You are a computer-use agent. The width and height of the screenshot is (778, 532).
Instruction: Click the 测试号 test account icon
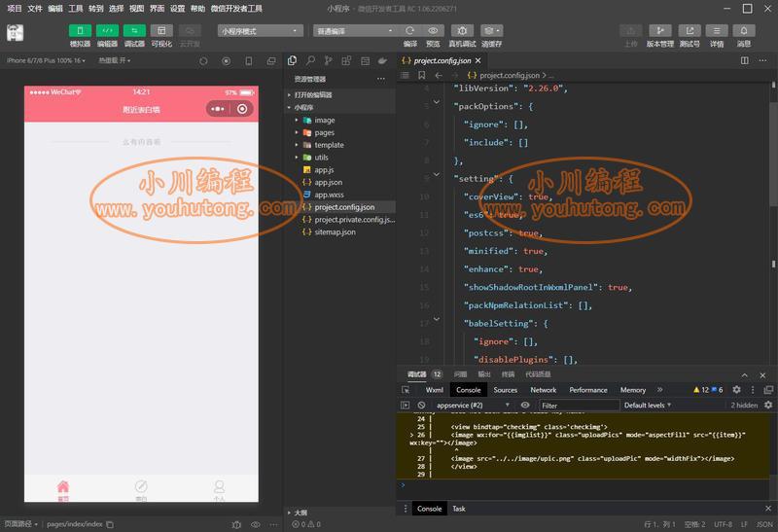(690, 31)
